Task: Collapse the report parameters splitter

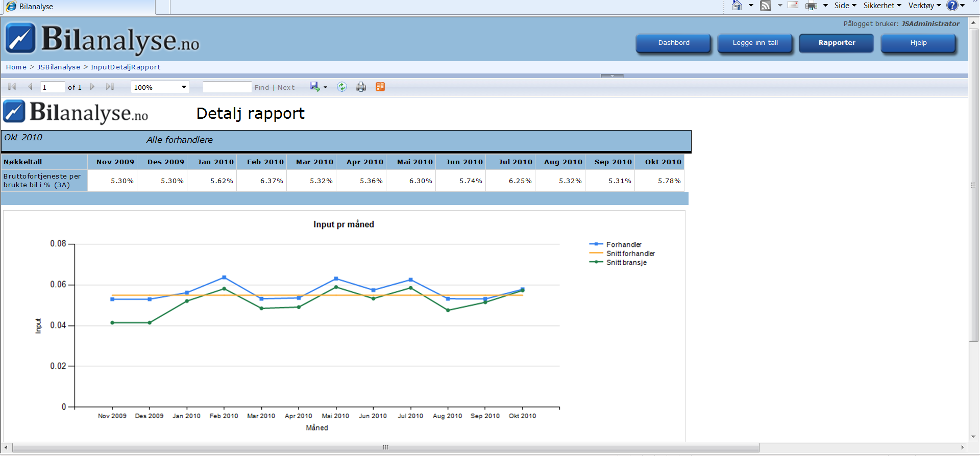Action: pyautogui.click(x=612, y=75)
